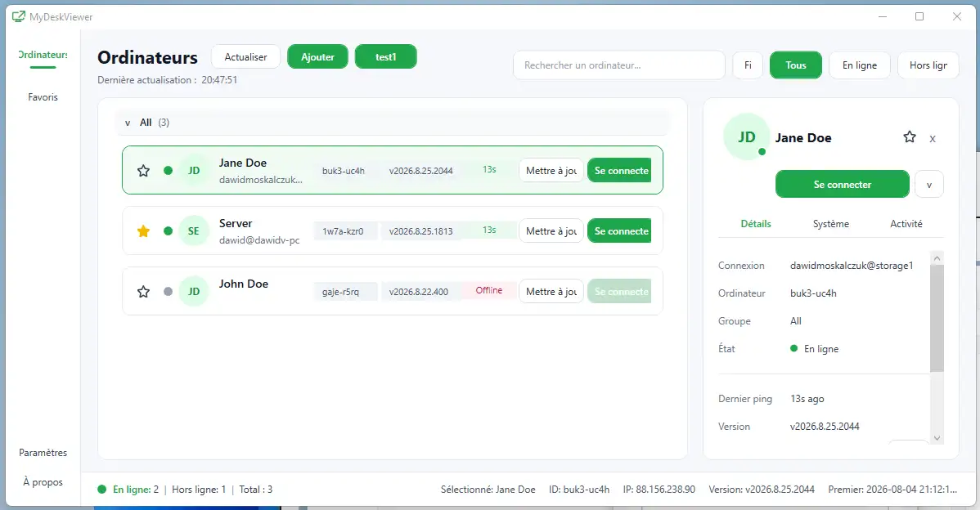Open dropdown arrow next to Se connecter
This screenshot has height=510, width=980.
tap(928, 185)
